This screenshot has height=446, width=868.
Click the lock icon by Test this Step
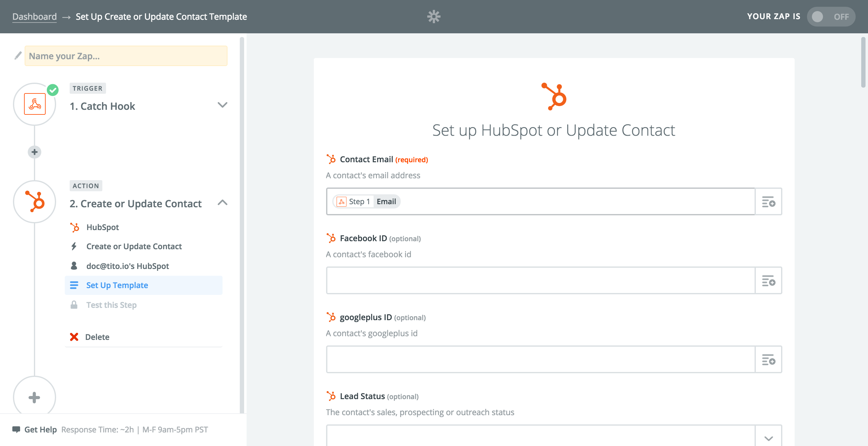(74, 305)
